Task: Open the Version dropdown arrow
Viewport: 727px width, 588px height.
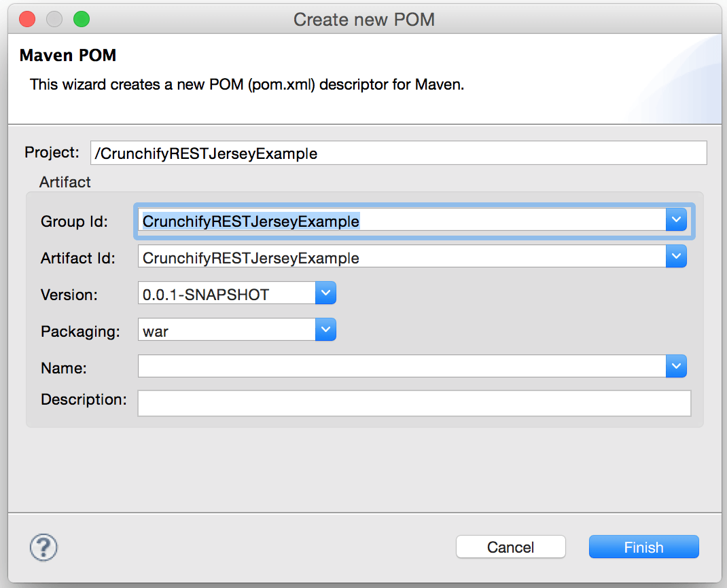Action: pos(325,294)
